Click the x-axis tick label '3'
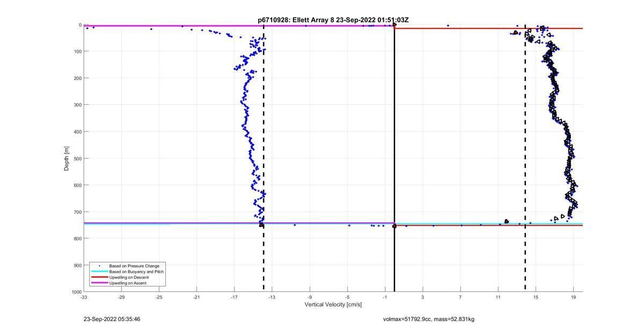This screenshot has width=644, height=328. pyautogui.click(x=422, y=297)
